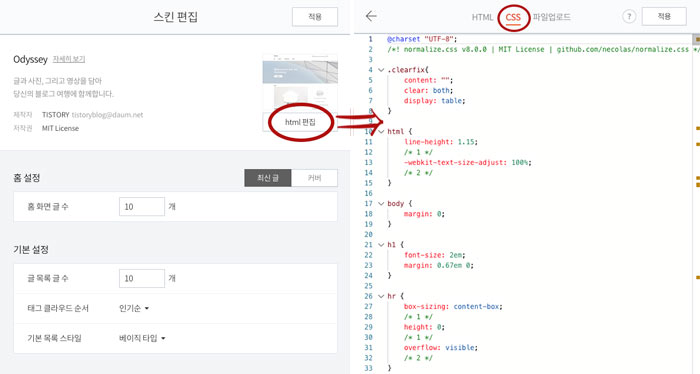Open the 태그 클라우드 순서 인기순 dropdown
The width and height of the screenshot is (700, 374).
pos(133,308)
